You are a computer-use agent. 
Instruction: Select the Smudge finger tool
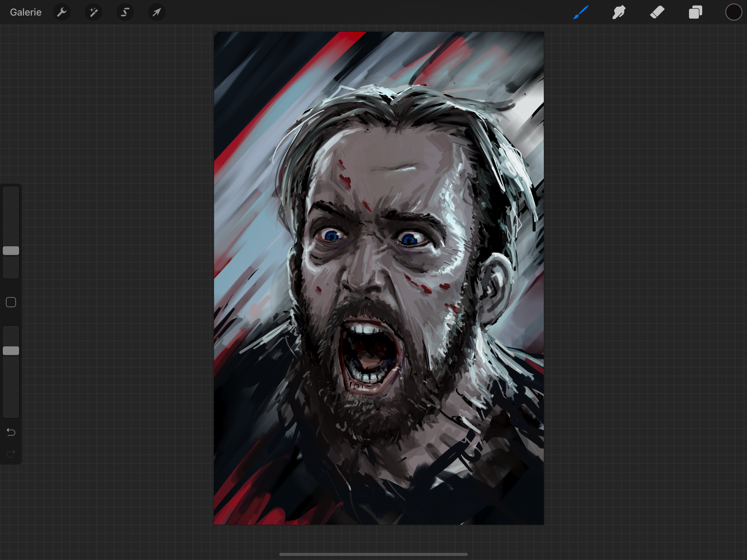tap(619, 13)
